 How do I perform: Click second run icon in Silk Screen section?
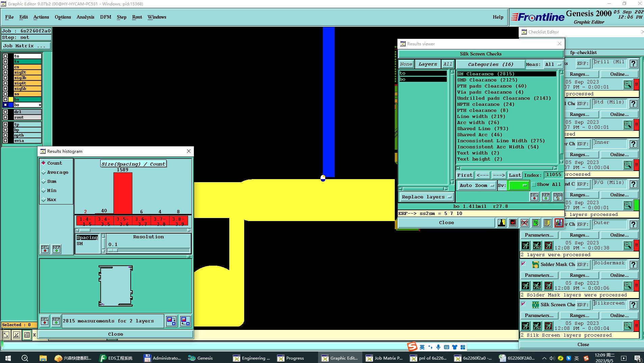point(537,326)
